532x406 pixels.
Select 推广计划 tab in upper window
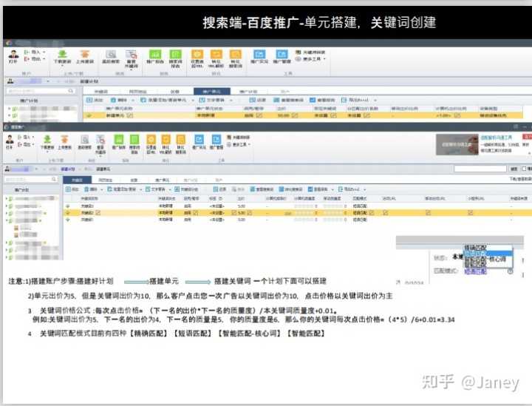(249, 92)
